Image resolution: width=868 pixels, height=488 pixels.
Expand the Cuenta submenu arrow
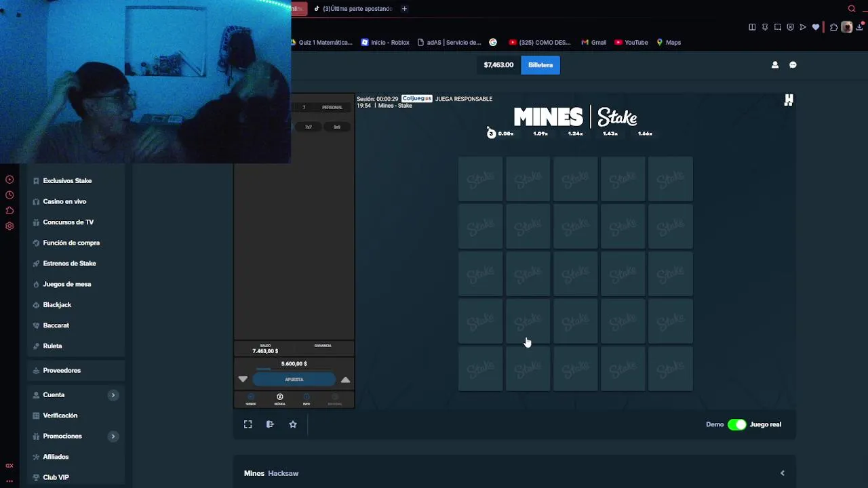113,395
